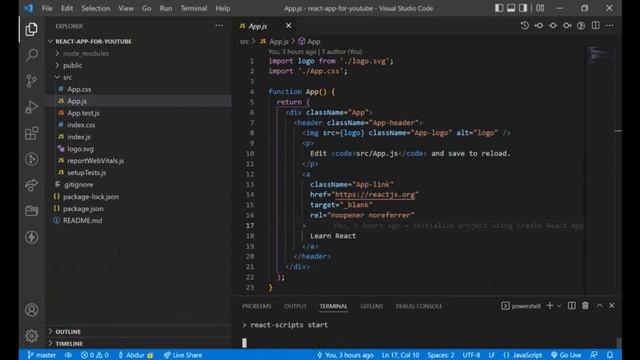
Task: Open README.md in file explorer
Action: tap(82, 220)
